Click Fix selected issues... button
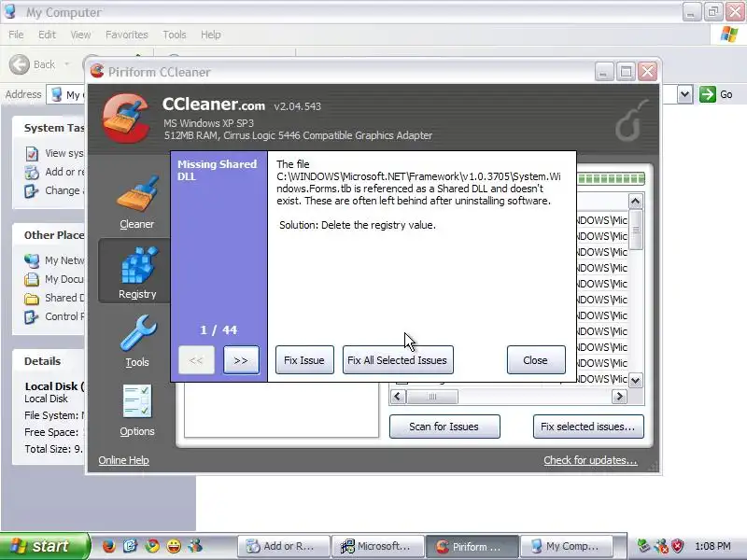Screen dimensions: 747x560 (588, 427)
